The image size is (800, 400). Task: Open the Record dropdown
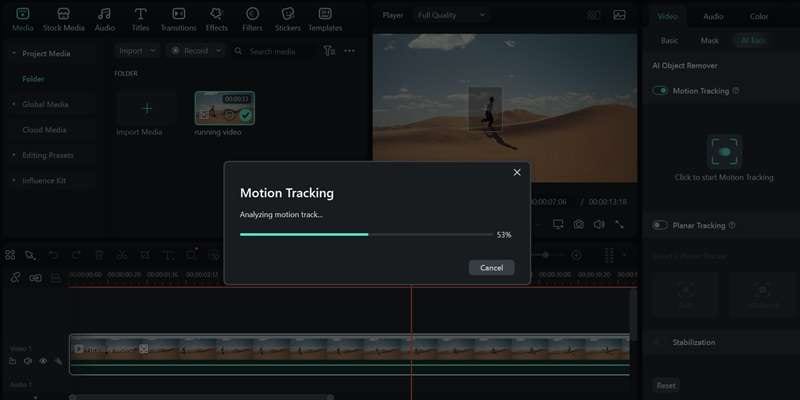[196, 51]
